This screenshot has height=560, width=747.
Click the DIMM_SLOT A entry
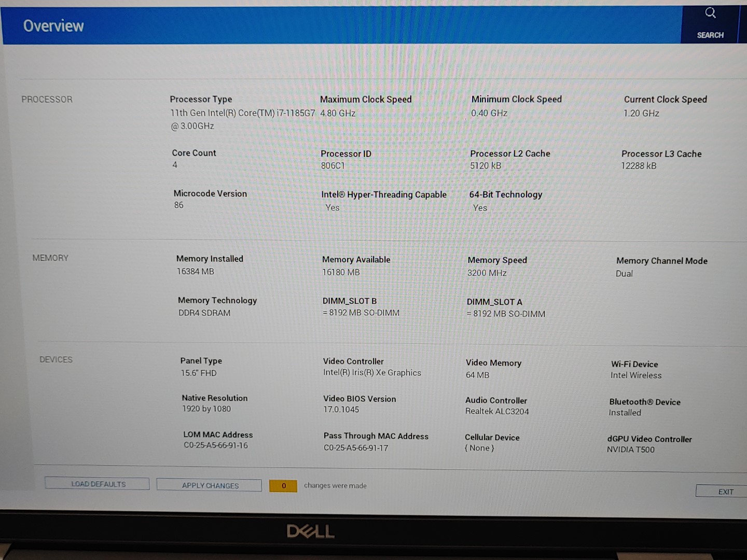coord(506,314)
